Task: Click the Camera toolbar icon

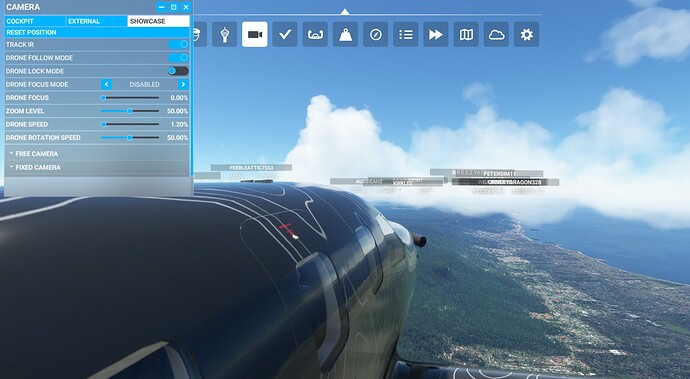Action: (255, 34)
